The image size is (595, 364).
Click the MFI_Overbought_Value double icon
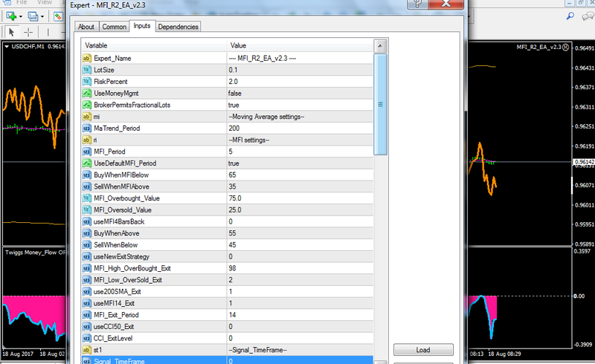[87, 198]
